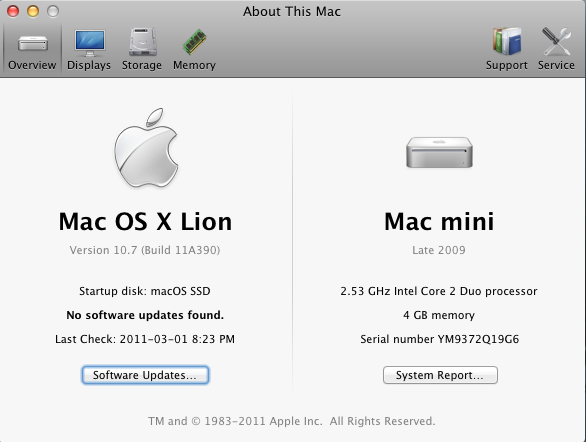Close the About This Mac window
This screenshot has height=442, width=586.
(13, 11)
